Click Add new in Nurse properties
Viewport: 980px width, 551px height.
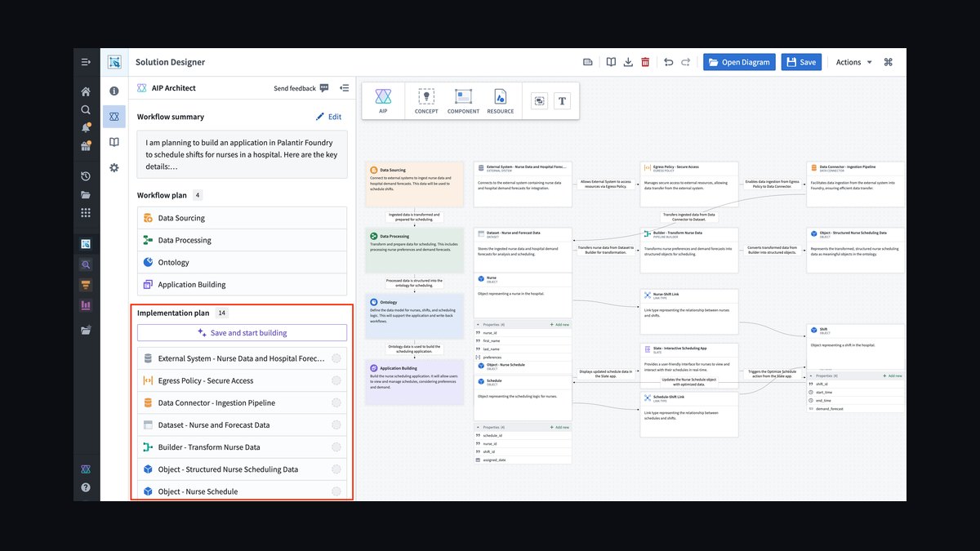point(560,324)
